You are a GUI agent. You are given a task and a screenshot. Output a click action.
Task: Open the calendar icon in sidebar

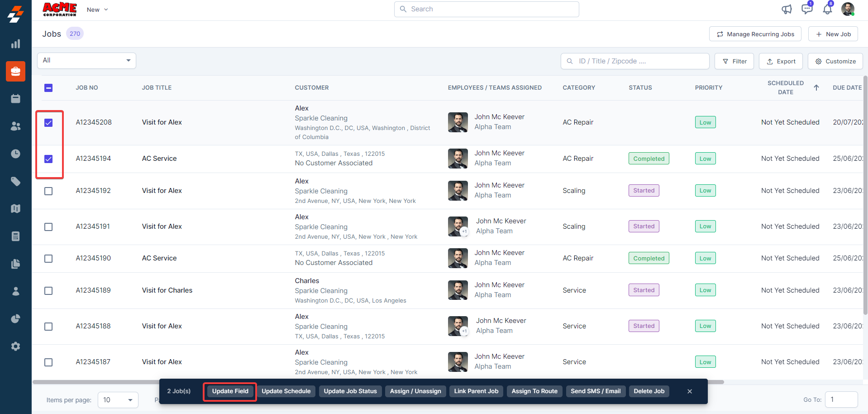point(15,99)
